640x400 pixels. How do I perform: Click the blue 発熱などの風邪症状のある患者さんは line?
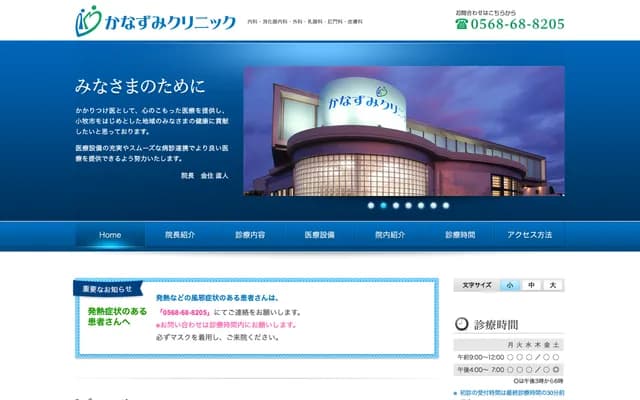tap(218, 298)
